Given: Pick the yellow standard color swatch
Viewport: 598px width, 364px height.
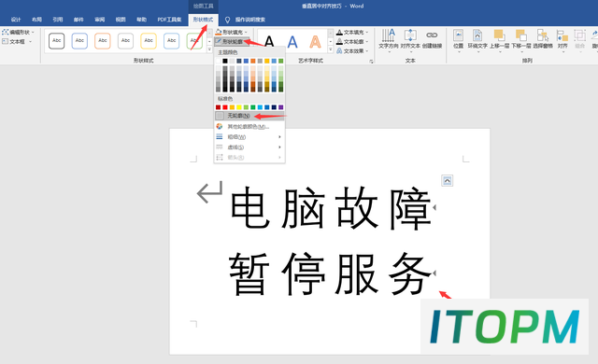Looking at the screenshot, I should click(x=239, y=107).
